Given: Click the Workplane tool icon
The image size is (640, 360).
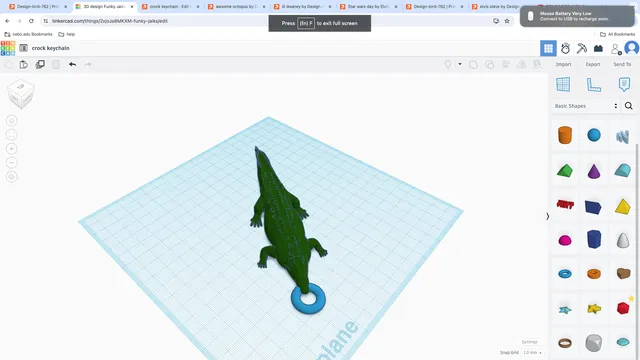Looking at the screenshot, I should pyautogui.click(x=563, y=84).
